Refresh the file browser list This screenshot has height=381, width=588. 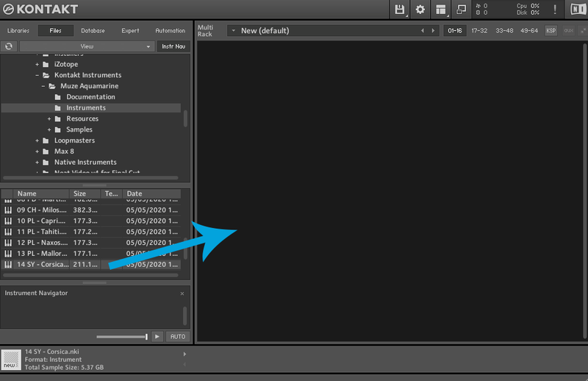click(x=9, y=46)
